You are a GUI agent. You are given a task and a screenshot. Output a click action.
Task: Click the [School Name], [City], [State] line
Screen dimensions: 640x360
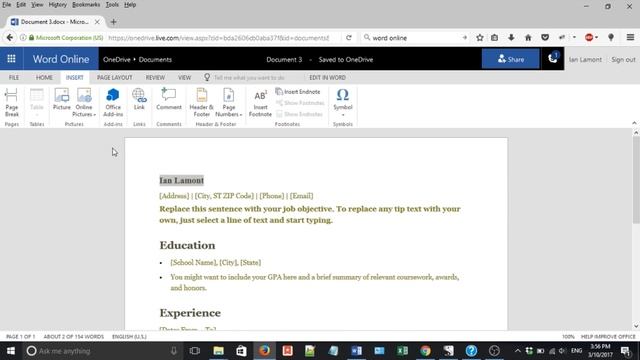(216, 262)
